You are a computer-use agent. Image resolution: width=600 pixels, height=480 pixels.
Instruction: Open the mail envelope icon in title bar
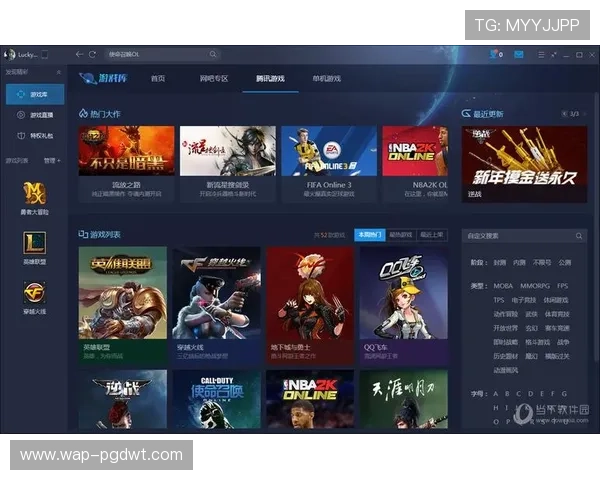tap(519, 54)
